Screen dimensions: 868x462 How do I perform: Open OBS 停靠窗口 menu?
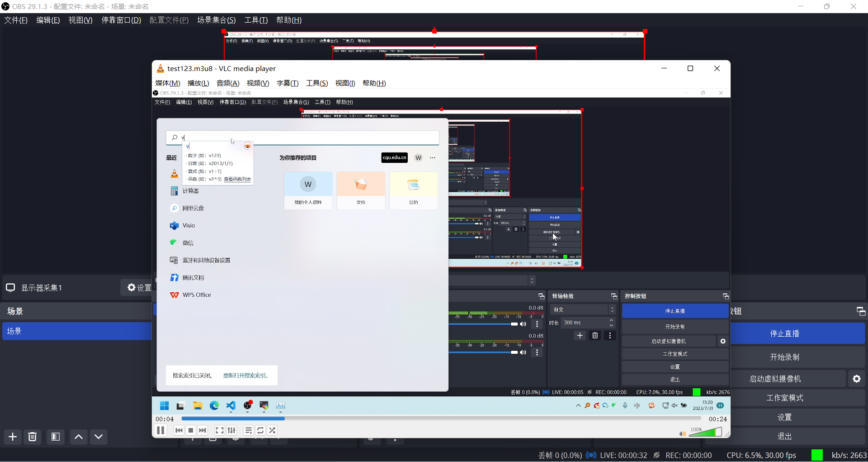(x=121, y=20)
